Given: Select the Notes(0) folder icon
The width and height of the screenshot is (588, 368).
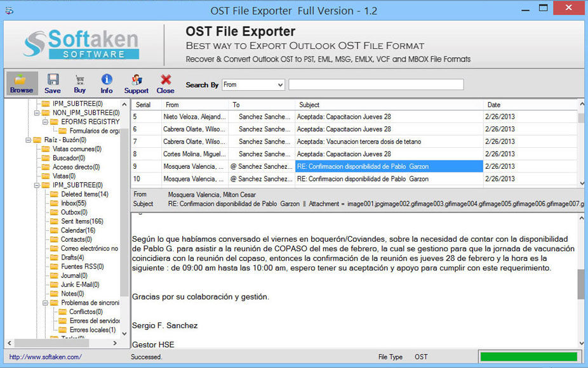Looking at the screenshot, I should point(55,293).
